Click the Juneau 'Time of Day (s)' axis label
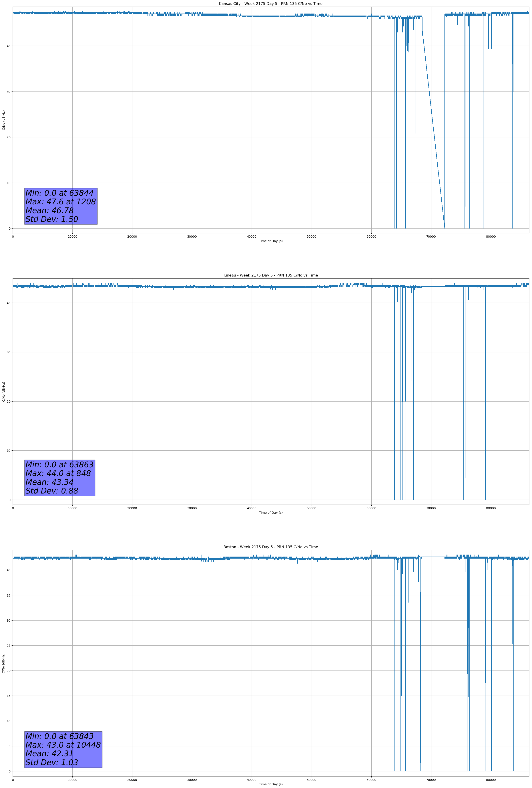 pos(271,513)
